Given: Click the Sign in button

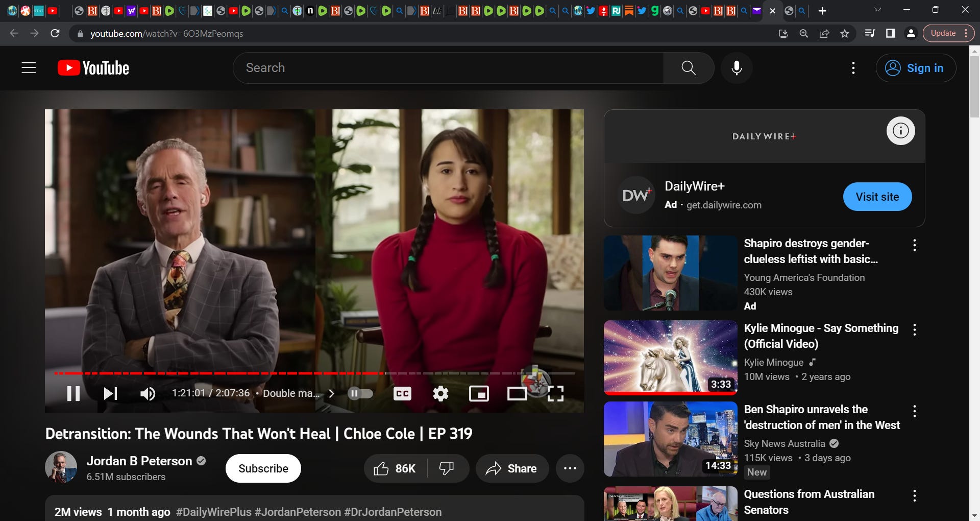Looking at the screenshot, I should [x=916, y=68].
